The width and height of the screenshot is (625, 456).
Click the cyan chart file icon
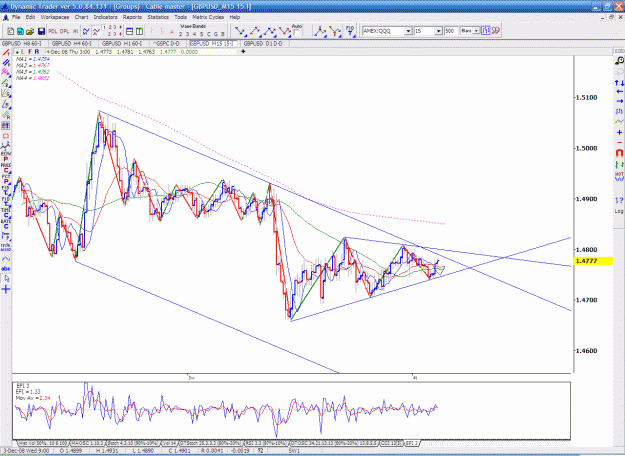point(20,31)
